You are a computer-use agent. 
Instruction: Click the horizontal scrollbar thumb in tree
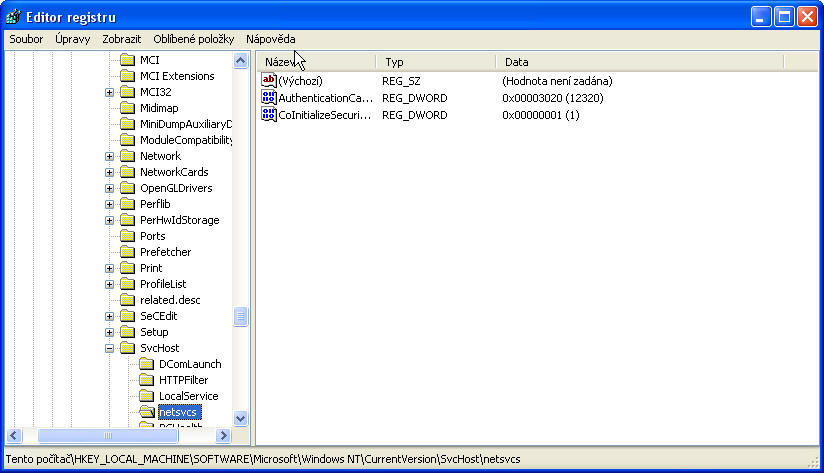108,436
